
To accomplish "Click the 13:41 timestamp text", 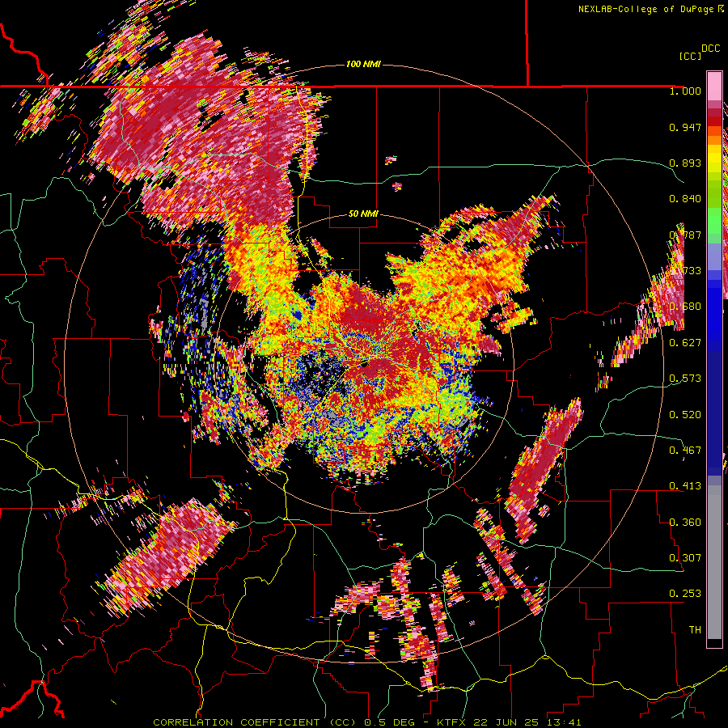I will pyautogui.click(x=564, y=722).
